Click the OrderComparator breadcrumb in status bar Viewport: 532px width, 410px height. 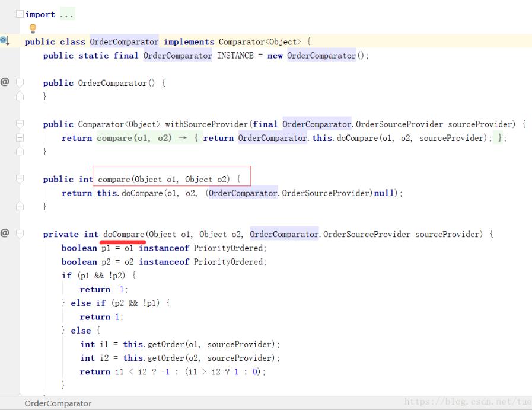point(57,403)
